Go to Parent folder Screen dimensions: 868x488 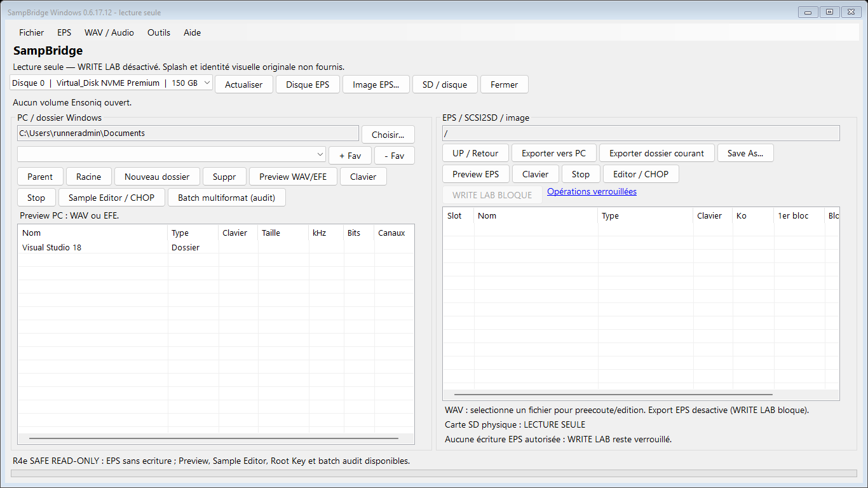(x=40, y=177)
